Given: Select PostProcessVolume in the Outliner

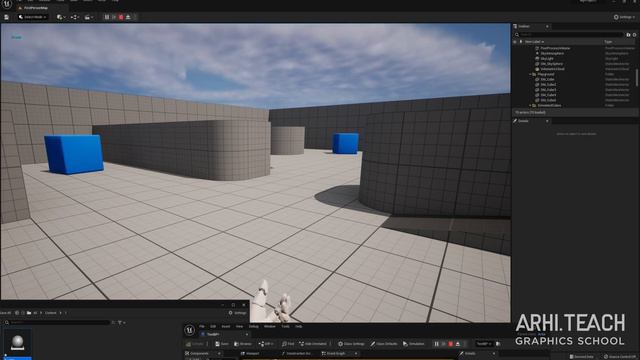Looking at the screenshot, I should [555, 48].
